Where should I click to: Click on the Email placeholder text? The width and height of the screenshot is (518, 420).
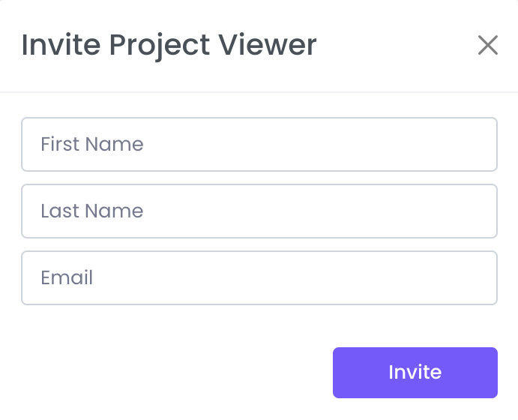67,277
